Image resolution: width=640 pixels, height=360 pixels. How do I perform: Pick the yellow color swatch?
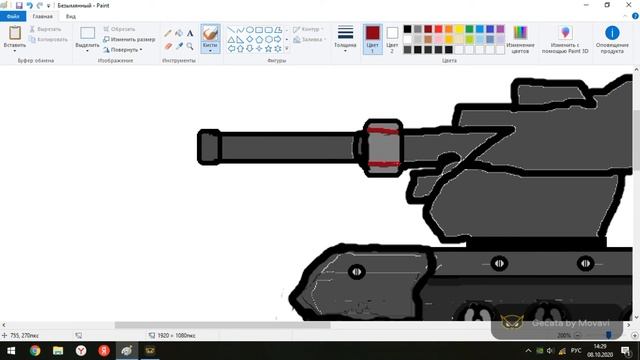(x=459, y=29)
